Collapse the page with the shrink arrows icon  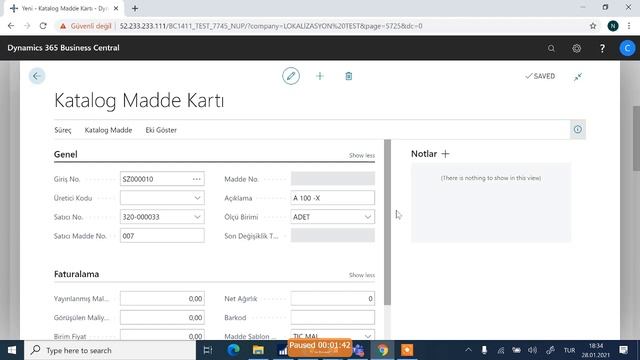578,77
